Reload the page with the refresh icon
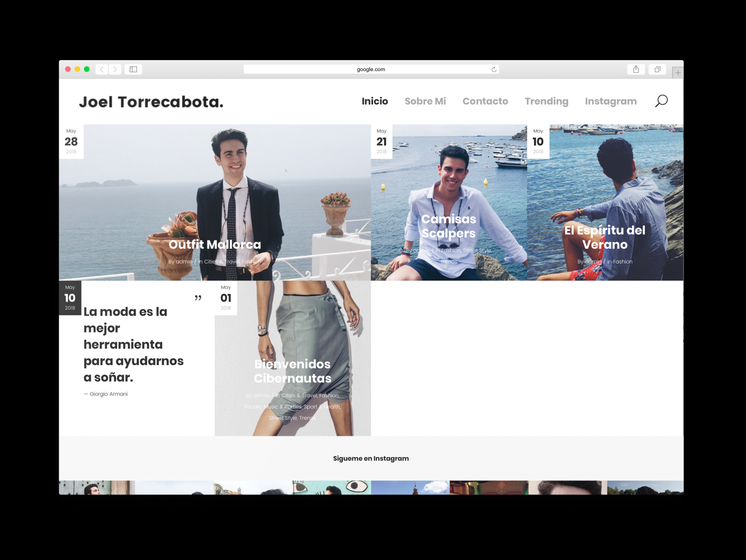The width and height of the screenshot is (746, 560). [x=494, y=70]
